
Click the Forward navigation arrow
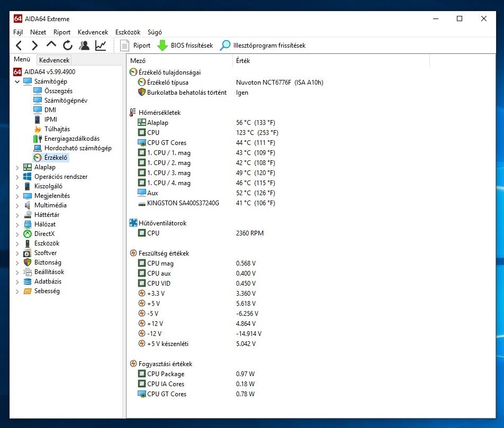[x=35, y=45]
